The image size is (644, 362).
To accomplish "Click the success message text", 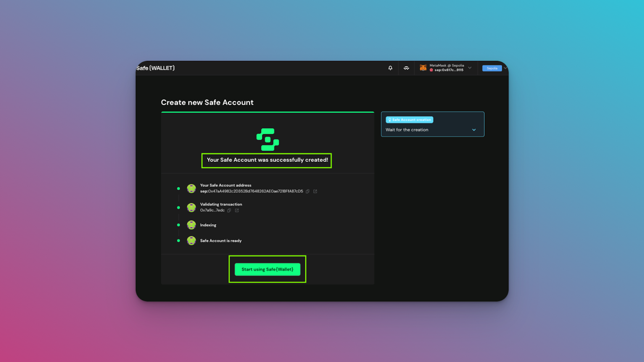I will click(267, 160).
